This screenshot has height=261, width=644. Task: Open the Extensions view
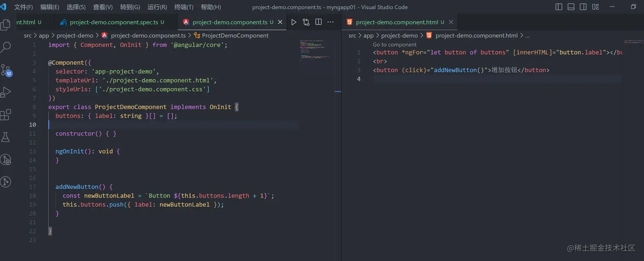coord(6,115)
